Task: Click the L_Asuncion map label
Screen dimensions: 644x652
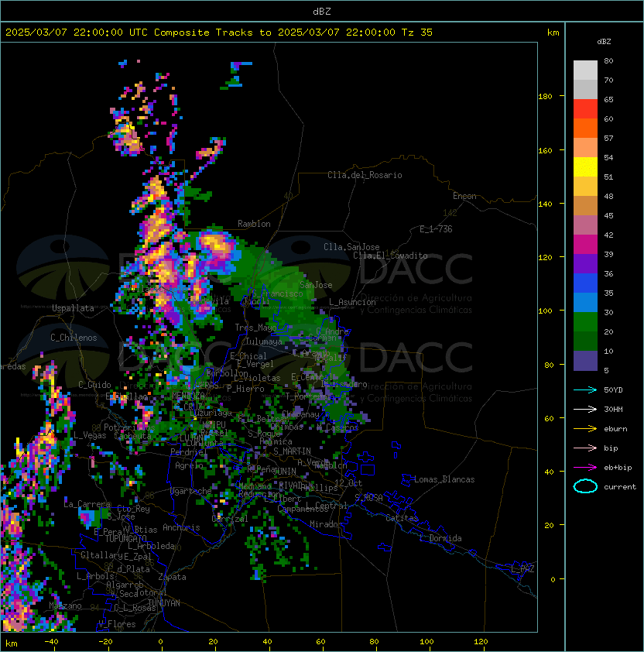Action: [352, 302]
